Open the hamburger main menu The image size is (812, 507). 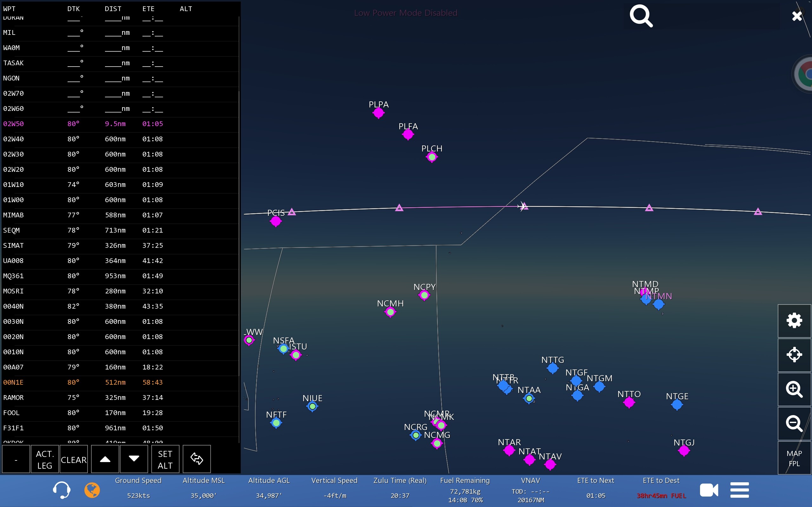(740, 490)
